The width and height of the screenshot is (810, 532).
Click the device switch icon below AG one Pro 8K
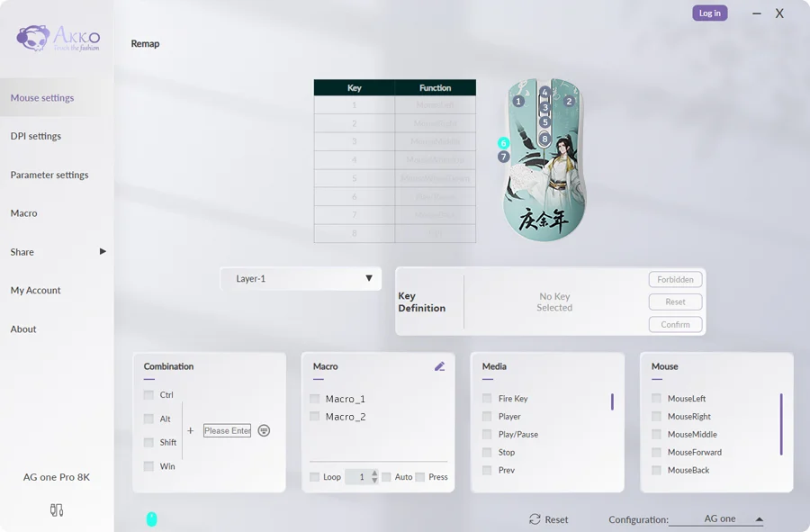(57, 510)
